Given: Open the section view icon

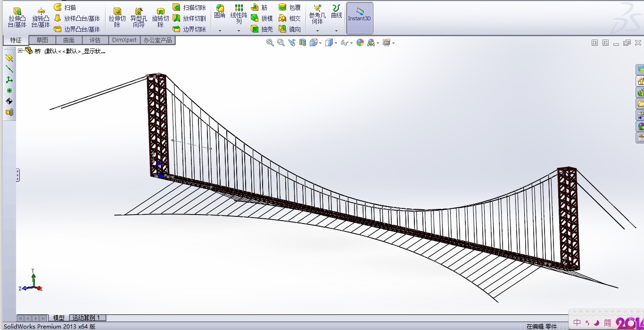Looking at the screenshot, I should click(302, 42).
